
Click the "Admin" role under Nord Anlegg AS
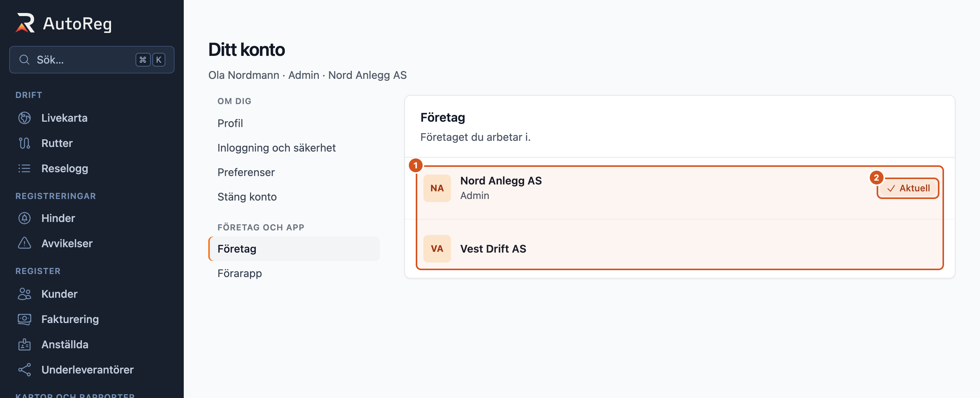475,196
